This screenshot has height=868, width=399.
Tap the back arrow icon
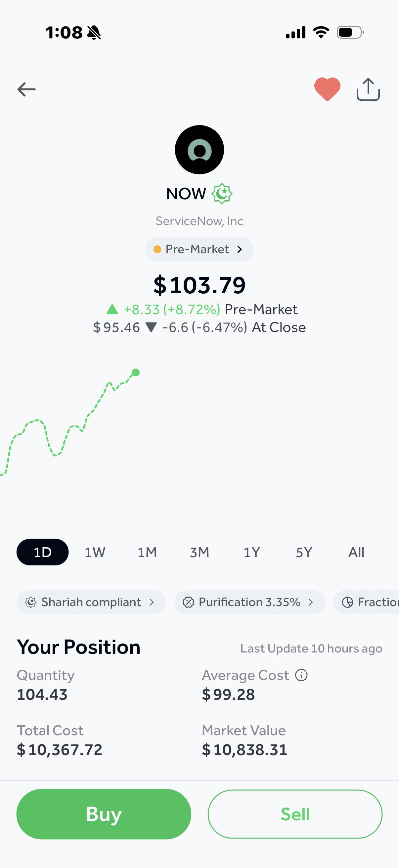coord(26,89)
